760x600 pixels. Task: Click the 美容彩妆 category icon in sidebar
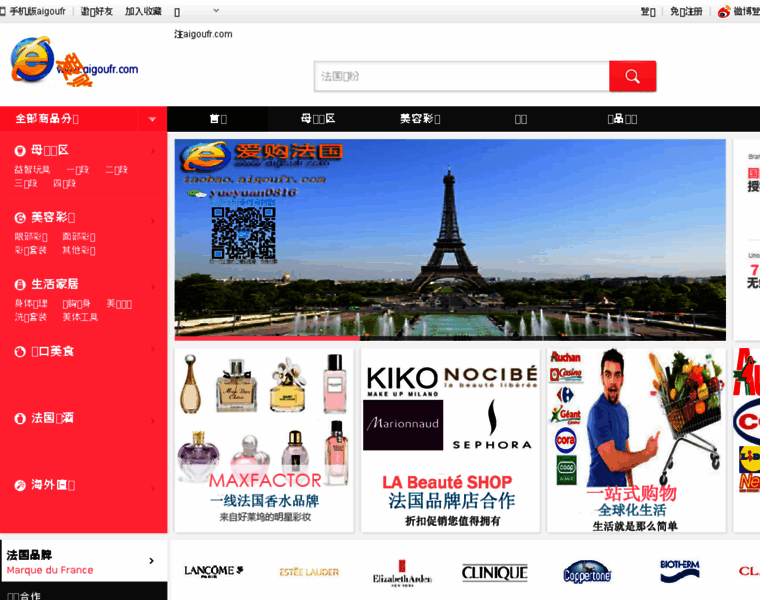pyautogui.click(x=20, y=218)
